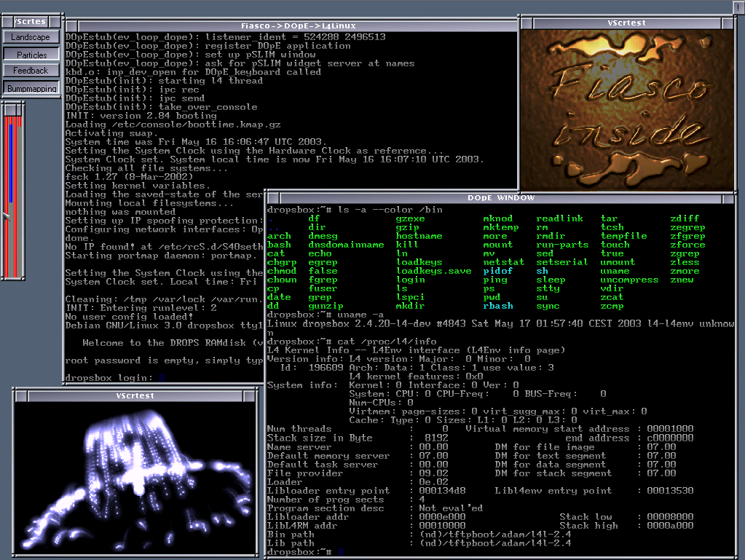This screenshot has height=560, width=745.
Task: Click the 'Stack high' label
Action: (588, 526)
